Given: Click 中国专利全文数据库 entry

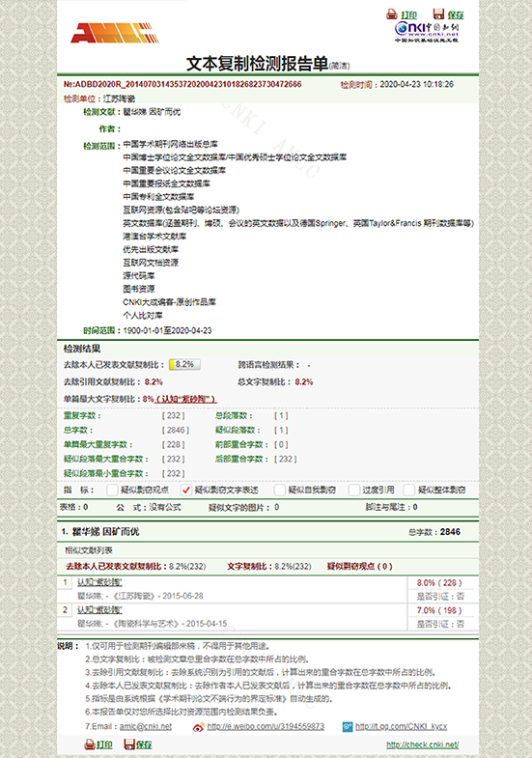Looking at the screenshot, I should click(x=158, y=197).
